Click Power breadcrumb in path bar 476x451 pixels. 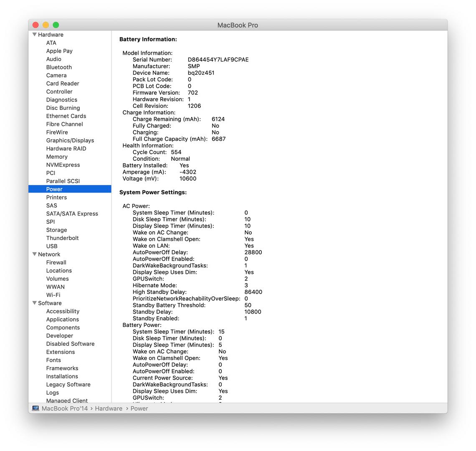[x=139, y=408]
